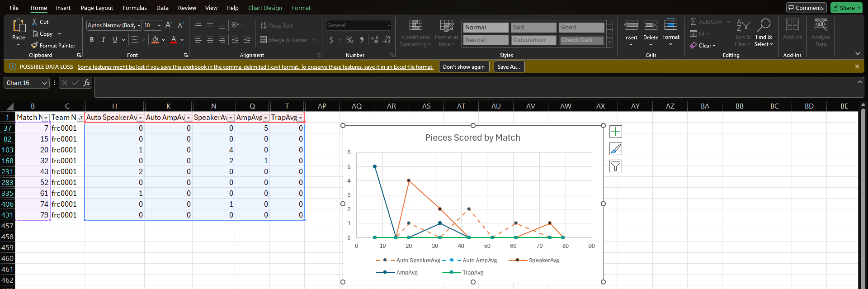This screenshot has height=289, width=868.
Task: Click the Chart Elements plus button
Action: [x=616, y=132]
